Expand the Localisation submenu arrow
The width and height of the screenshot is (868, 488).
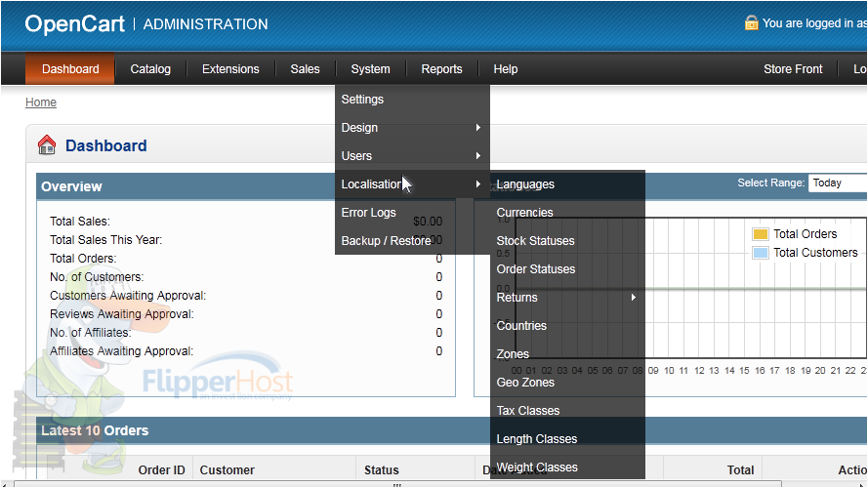point(477,184)
